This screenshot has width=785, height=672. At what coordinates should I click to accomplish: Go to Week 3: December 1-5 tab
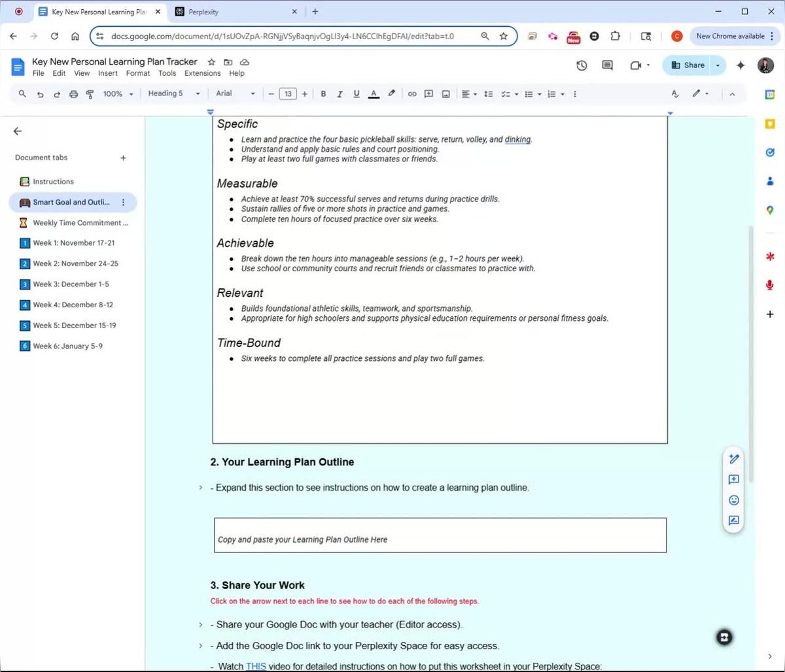click(x=72, y=284)
